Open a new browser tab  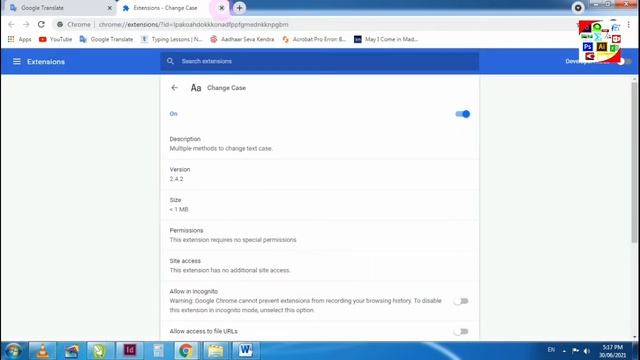239,8
